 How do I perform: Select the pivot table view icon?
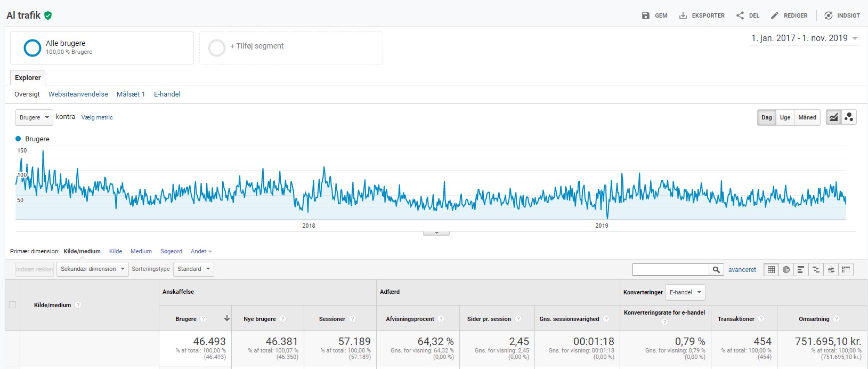(846, 270)
